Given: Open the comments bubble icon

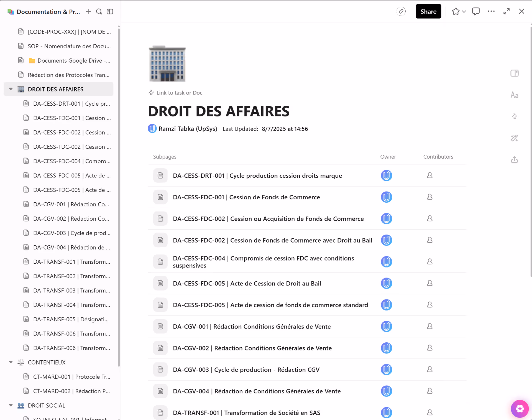Looking at the screenshot, I should [476, 11].
